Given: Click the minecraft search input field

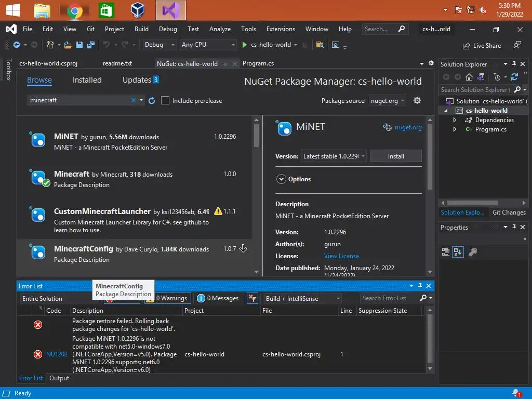Looking at the screenshot, I should coord(79,100).
